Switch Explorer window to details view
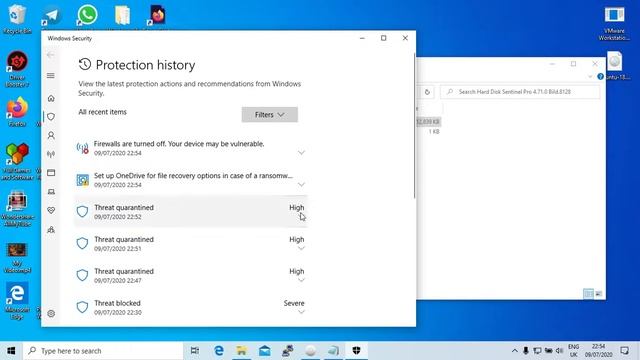This screenshot has width=640, height=360. coord(588,293)
